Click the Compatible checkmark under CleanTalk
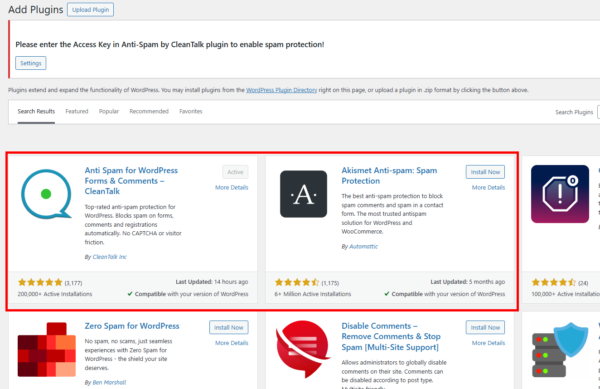 (130, 294)
